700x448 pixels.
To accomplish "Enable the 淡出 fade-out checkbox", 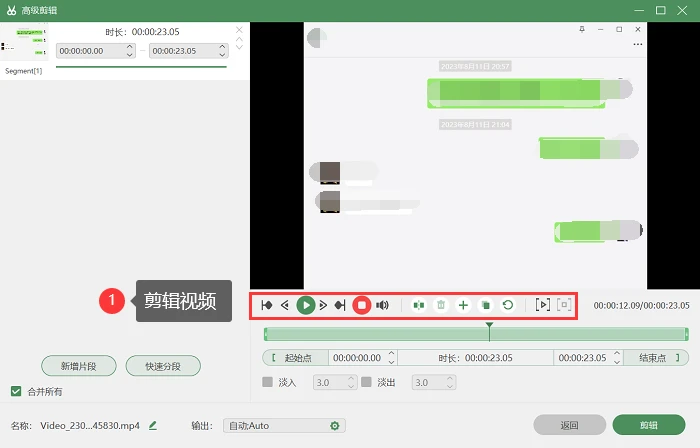I will [366, 382].
